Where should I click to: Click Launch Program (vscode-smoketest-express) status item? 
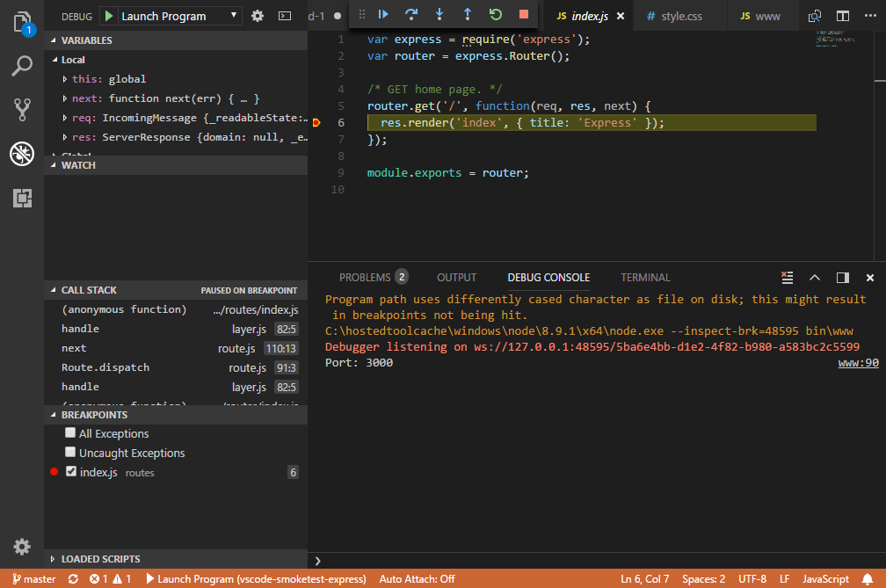256,579
